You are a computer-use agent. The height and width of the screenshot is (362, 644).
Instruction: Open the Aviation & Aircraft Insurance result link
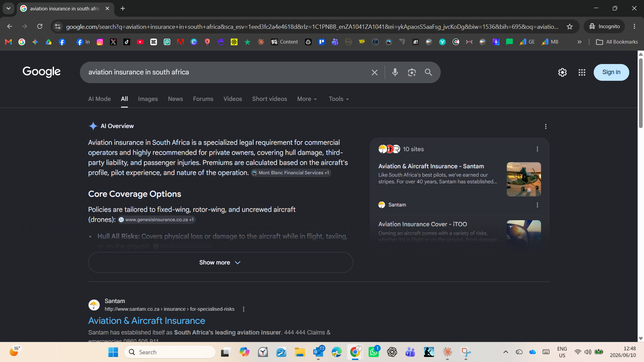click(147, 321)
